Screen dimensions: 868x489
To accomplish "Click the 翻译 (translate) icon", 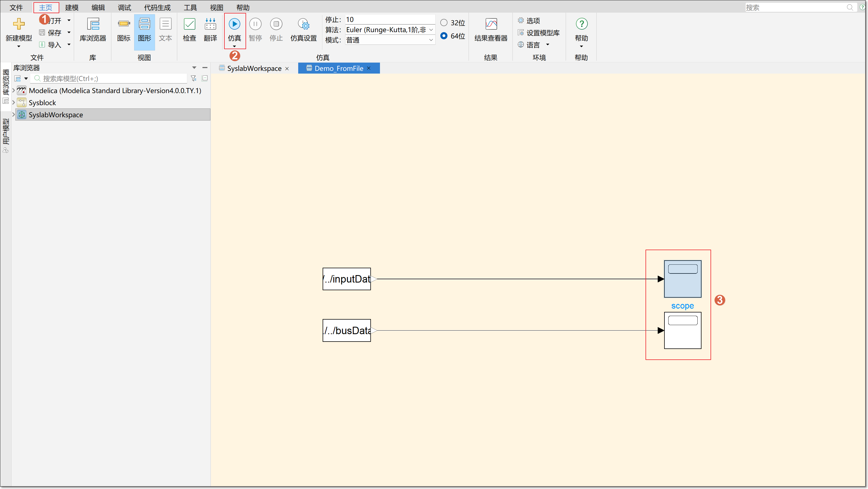I will 210,30.
